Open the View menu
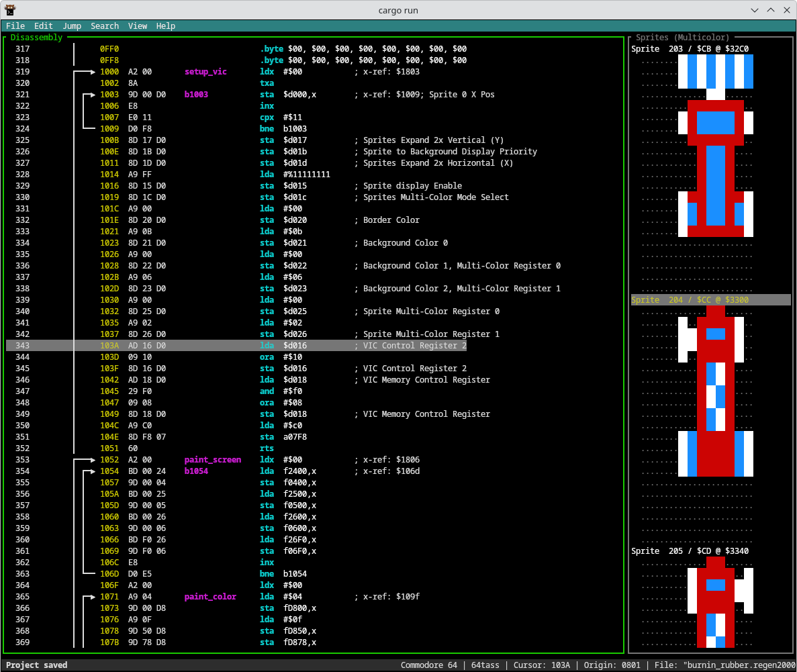This screenshot has height=672, width=797. (x=138, y=26)
